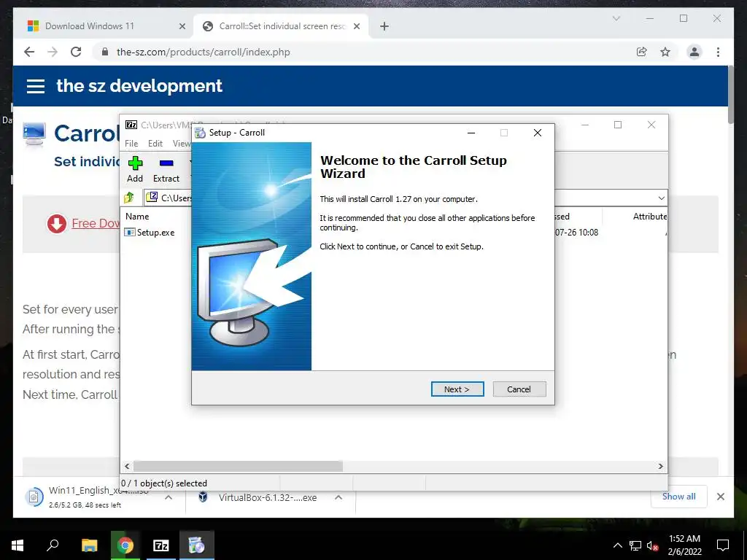
Task: Click the 7-Zip scroll left arrow
Action: click(127, 466)
